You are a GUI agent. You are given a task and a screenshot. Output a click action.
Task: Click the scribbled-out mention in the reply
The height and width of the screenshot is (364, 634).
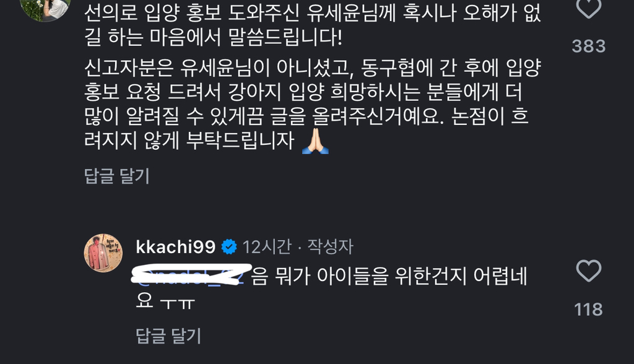point(191,275)
